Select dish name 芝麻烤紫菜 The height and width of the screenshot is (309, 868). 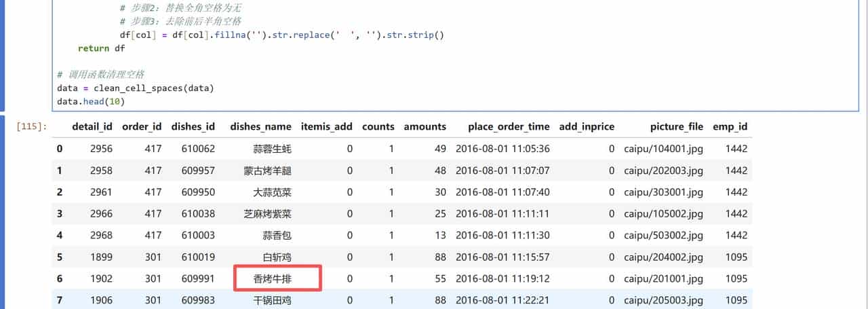pyautogui.click(x=267, y=214)
